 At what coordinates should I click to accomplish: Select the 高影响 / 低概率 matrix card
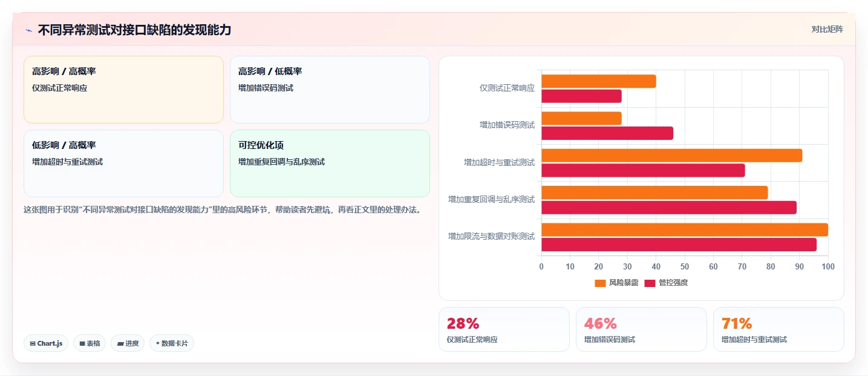click(330, 90)
